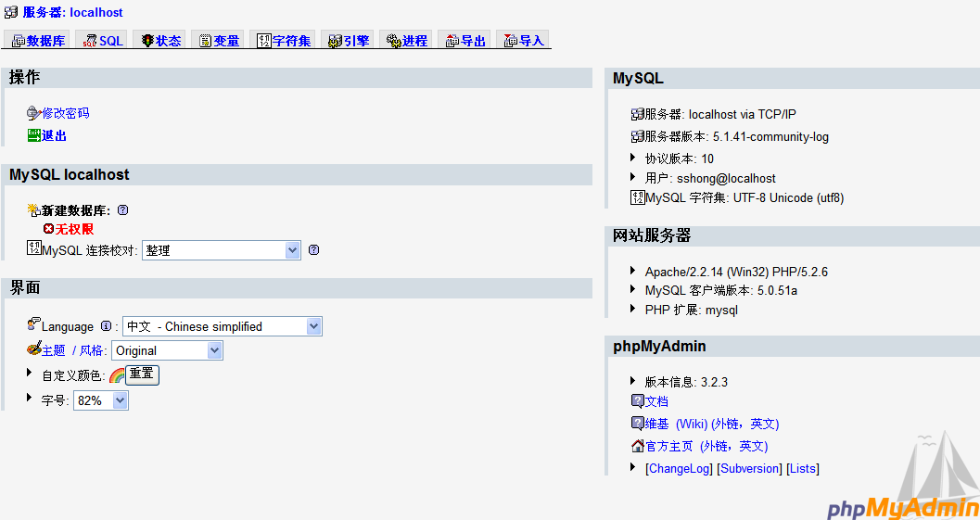Open help icon beside collation dropdown
Image resolution: width=980 pixels, height=520 pixels.
313,250
